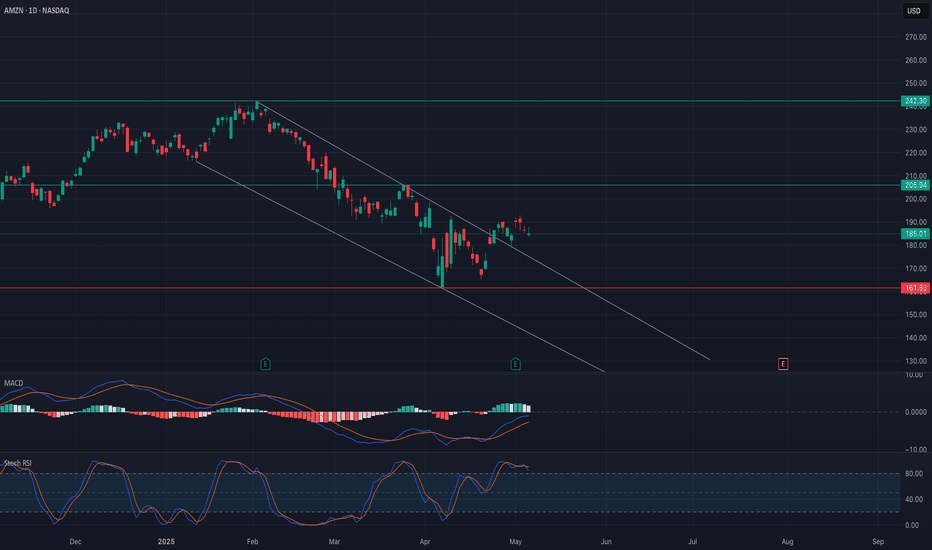
Task: Click the 260.00 price axis value
Action: click(x=916, y=60)
